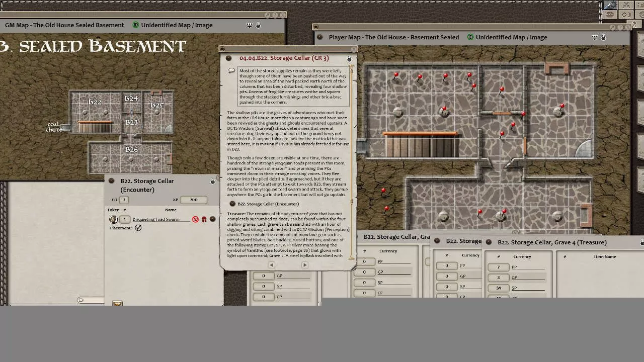Click the ID icon in GM Map window

coord(136,25)
